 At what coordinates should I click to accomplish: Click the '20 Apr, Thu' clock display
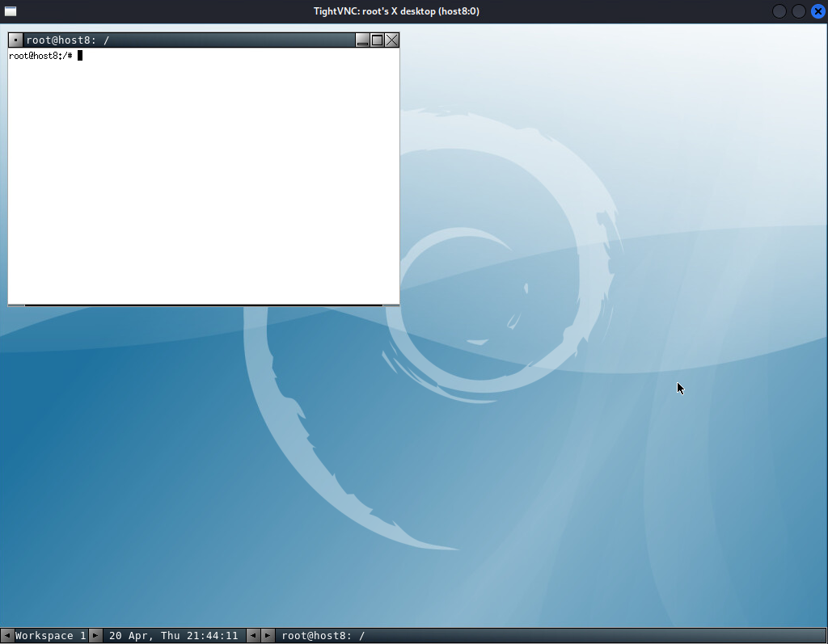click(172, 635)
